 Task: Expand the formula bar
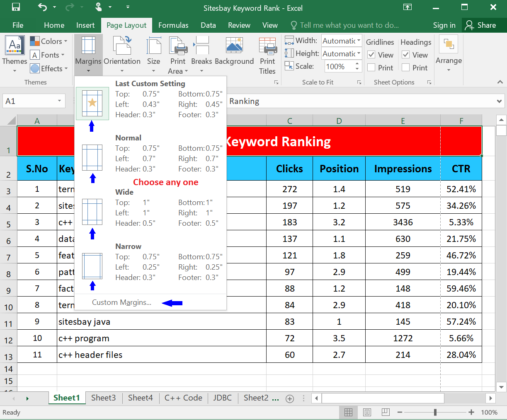click(x=499, y=101)
